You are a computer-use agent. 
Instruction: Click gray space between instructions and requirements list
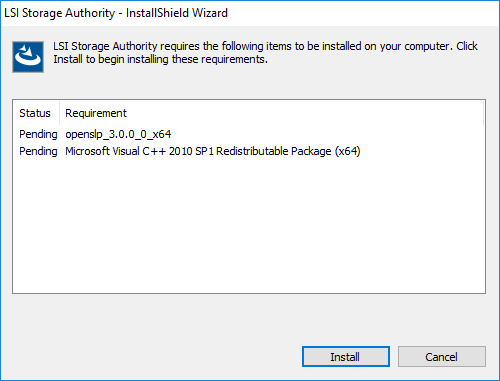click(x=249, y=85)
